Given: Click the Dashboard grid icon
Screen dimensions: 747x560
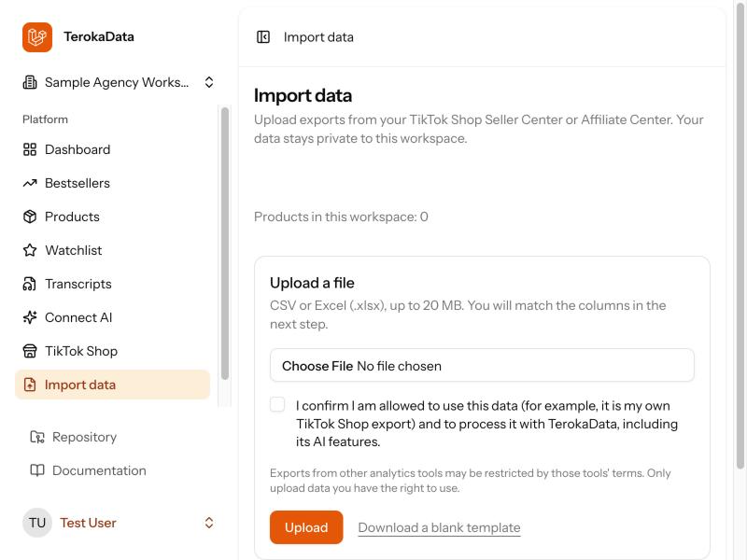Looking at the screenshot, I should [30, 149].
